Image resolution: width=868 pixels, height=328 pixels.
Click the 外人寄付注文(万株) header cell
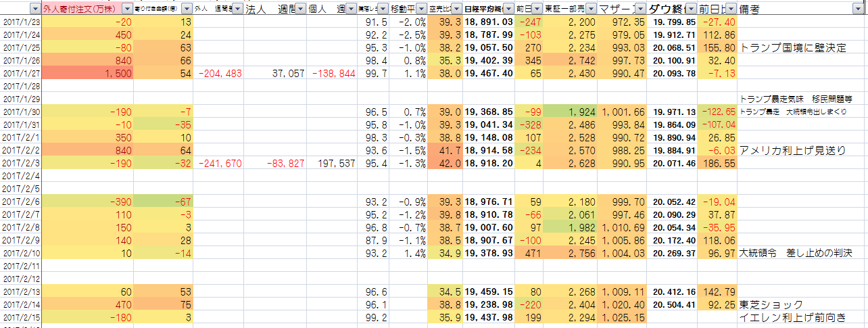point(81,9)
